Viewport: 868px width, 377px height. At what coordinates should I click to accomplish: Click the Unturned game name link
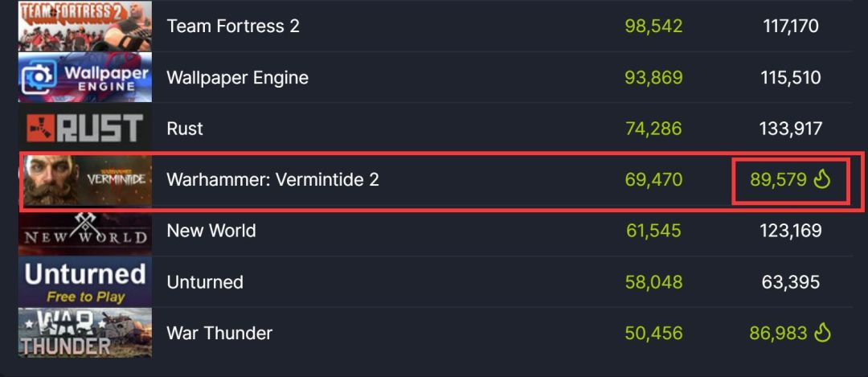[x=204, y=282]
